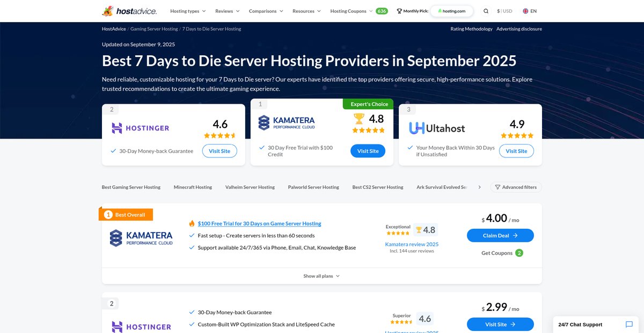Image resolution: width=644 pixels, height=333 pixels.
Task: Click 'Updated on September 9, 2025' text
Action: (138, 45)
